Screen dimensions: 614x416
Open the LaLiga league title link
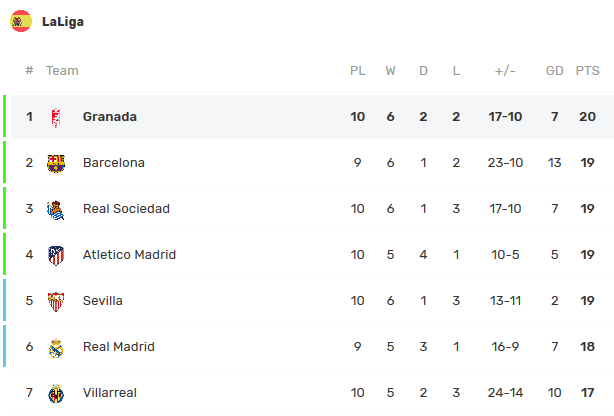point(63,21)
